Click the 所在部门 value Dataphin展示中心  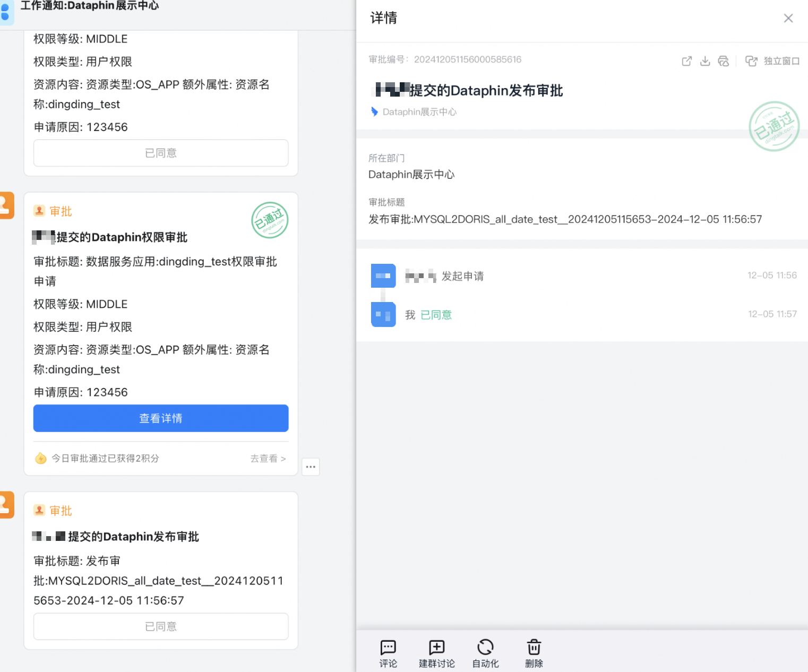click(x=411, y=175)
